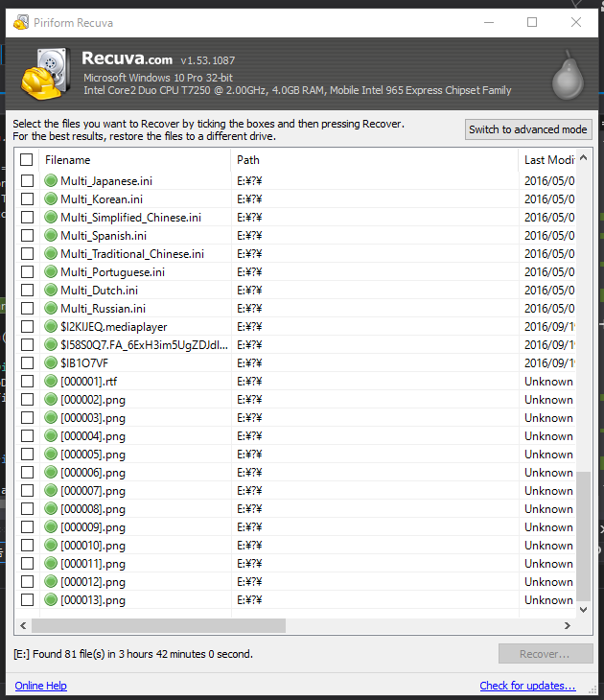This screenshot has height=700, width=604.
Task: Click the horizontal scrollbar thumb
Action: pyautogui.click(x=158, y=625)
